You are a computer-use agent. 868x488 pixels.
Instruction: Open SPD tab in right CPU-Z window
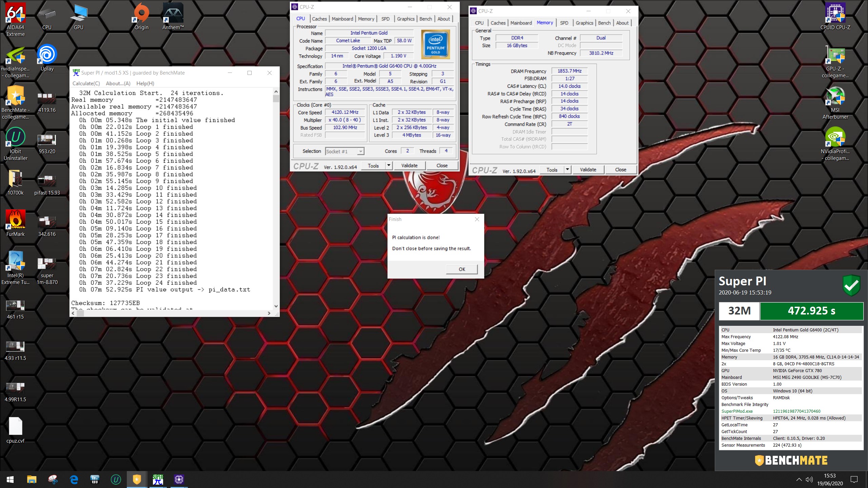(564, 23)
